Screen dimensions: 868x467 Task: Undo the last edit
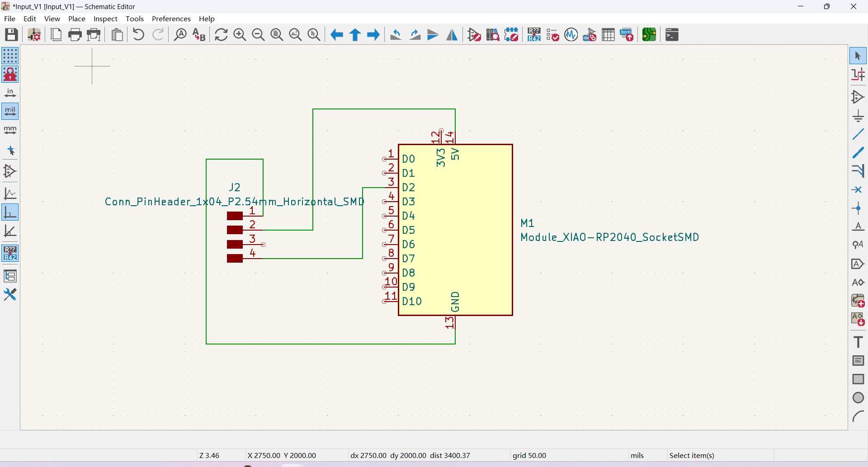[x=139, y=35]
